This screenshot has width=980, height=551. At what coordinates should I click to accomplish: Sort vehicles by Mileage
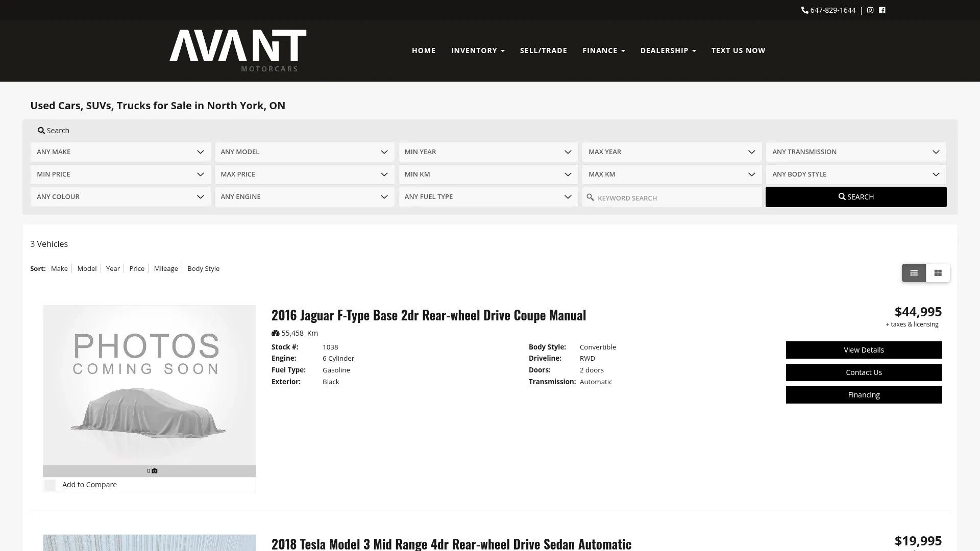coord(166,268)
